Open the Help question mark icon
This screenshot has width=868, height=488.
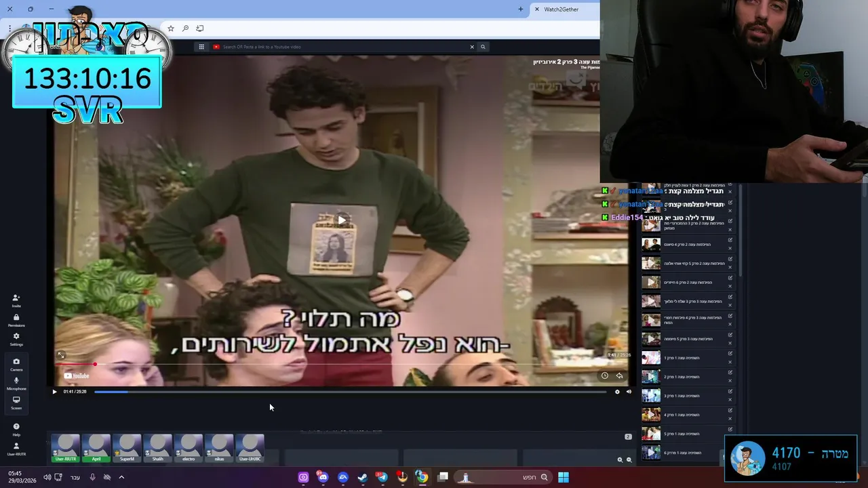tap(16, 429)
